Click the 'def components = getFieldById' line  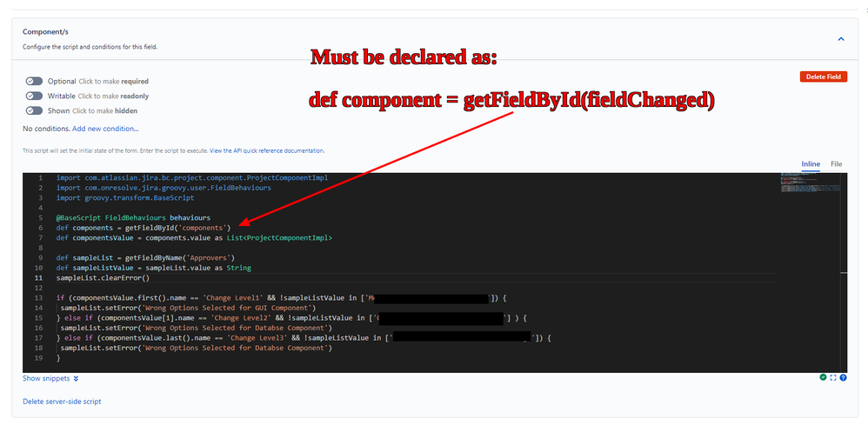(x=144, y=228)
